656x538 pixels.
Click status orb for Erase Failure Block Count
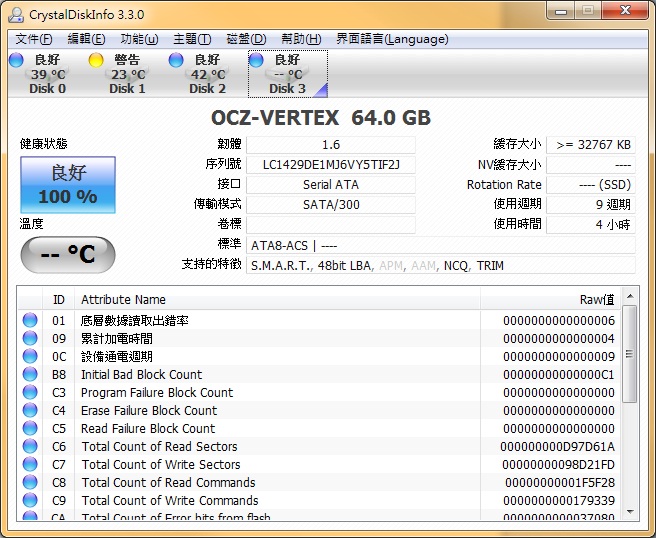(30, 410)
